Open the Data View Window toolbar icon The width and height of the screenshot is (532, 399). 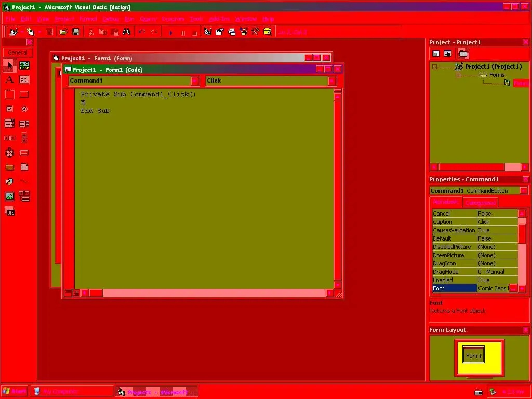pos(268,32)
